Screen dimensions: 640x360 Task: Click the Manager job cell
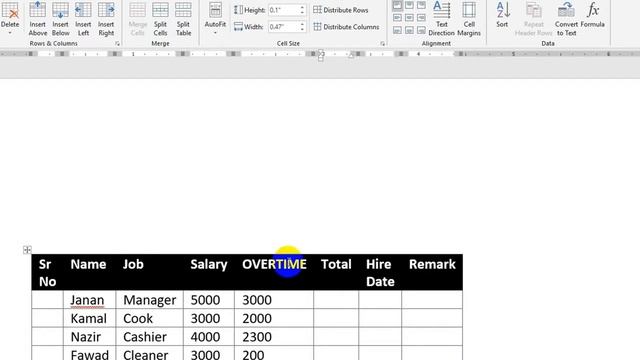(x=149, y=300)
